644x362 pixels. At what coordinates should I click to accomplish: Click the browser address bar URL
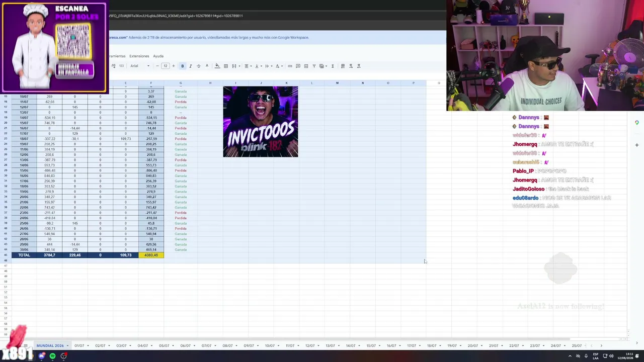pyautogui.click(x=176, y=16)
